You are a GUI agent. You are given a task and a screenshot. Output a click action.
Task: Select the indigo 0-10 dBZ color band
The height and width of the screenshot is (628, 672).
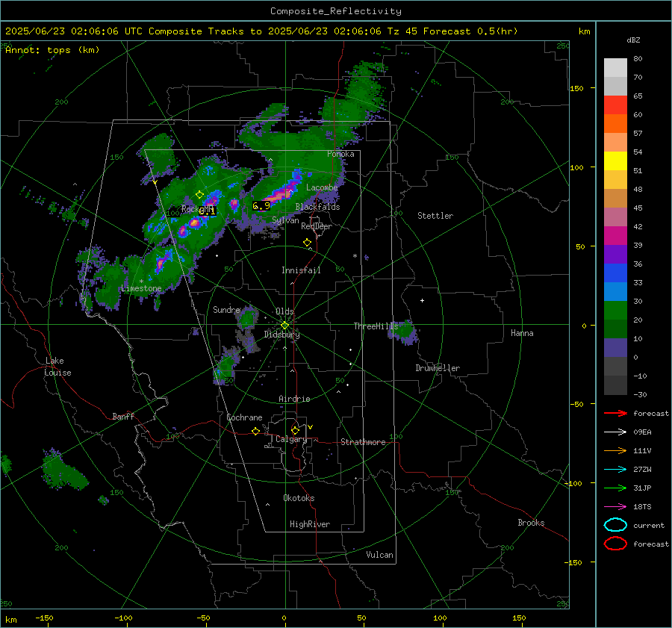pyautogui.click(x=615, y=348)
